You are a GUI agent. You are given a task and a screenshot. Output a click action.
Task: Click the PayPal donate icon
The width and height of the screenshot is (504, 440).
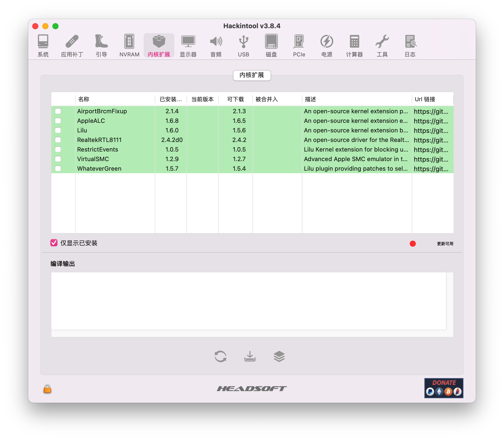click(x=430, y=392)
